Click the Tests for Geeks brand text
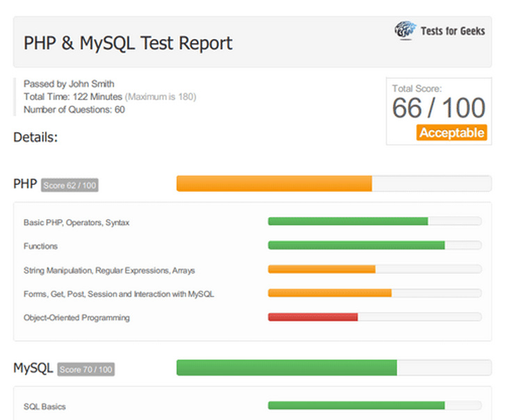The height and width of the screenshot is (420, 505). [452, 31]
